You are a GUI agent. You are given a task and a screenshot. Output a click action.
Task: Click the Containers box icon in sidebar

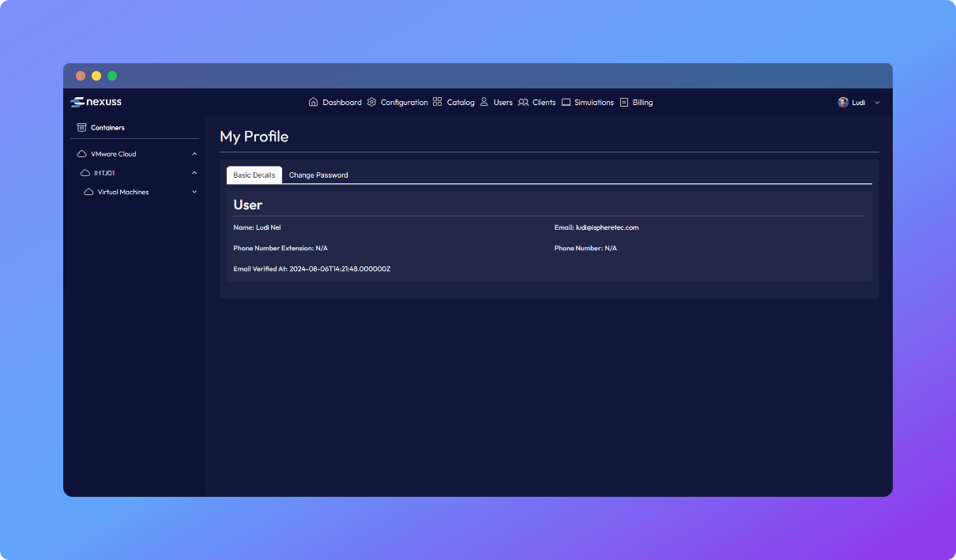[x=81, y=127]
